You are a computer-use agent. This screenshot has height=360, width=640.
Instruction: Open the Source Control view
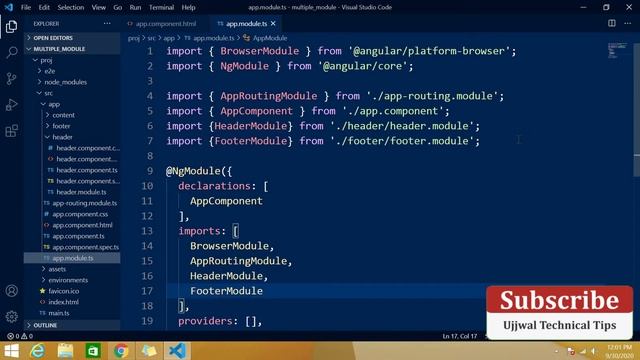tap(11, 79)
